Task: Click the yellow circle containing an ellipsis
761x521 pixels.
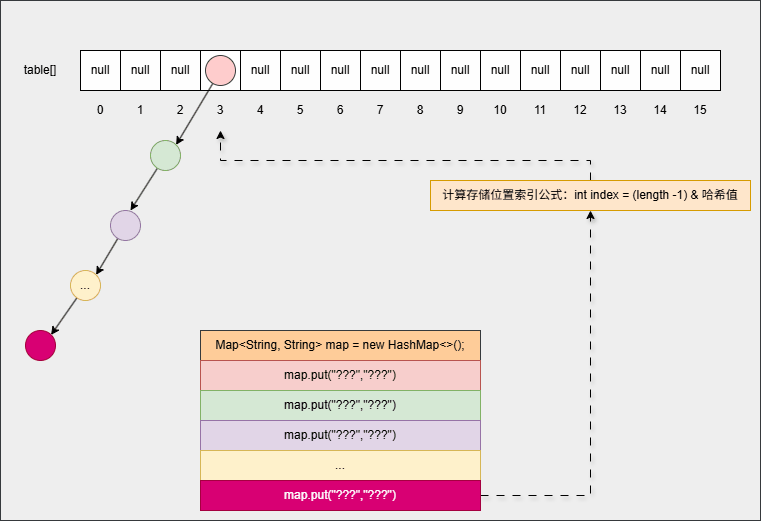Action: 85,286
